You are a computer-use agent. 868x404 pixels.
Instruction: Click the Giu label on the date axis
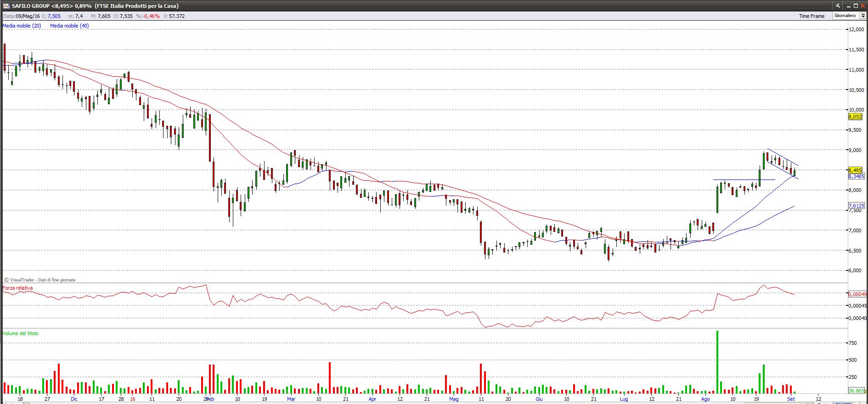(539, 399)
